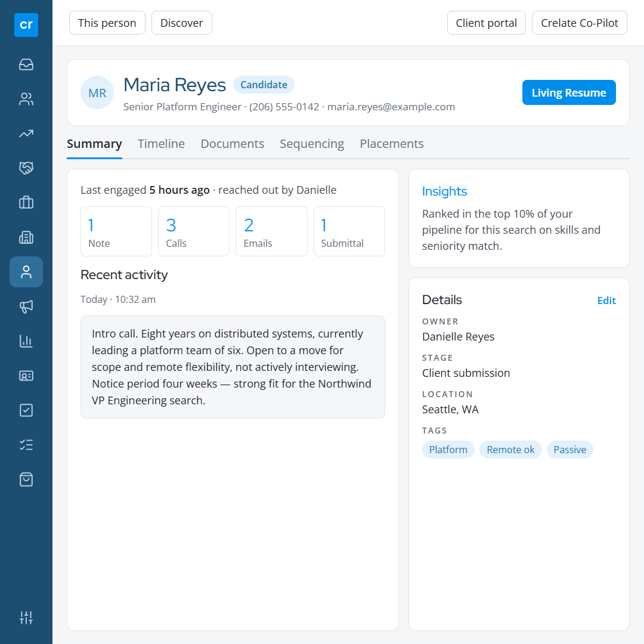Screen dimensions: 644x644
Task: Click the MR avatar circle
Action: [97, 93]
